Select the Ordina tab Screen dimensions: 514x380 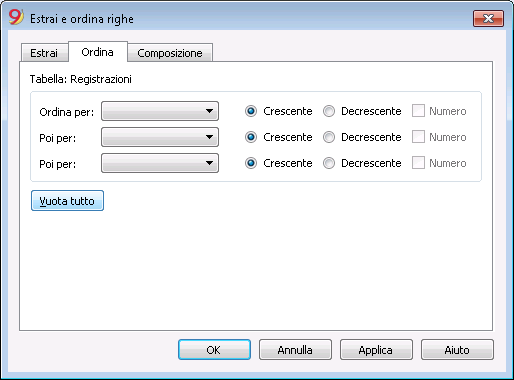point(98,52)
